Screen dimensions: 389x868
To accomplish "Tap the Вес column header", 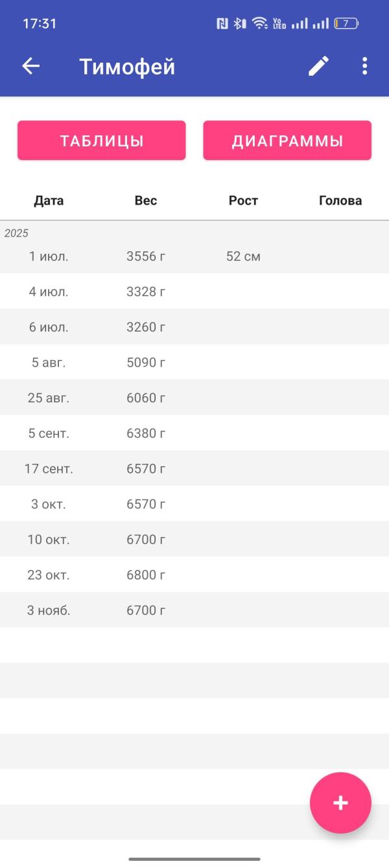I will point(146,201).
